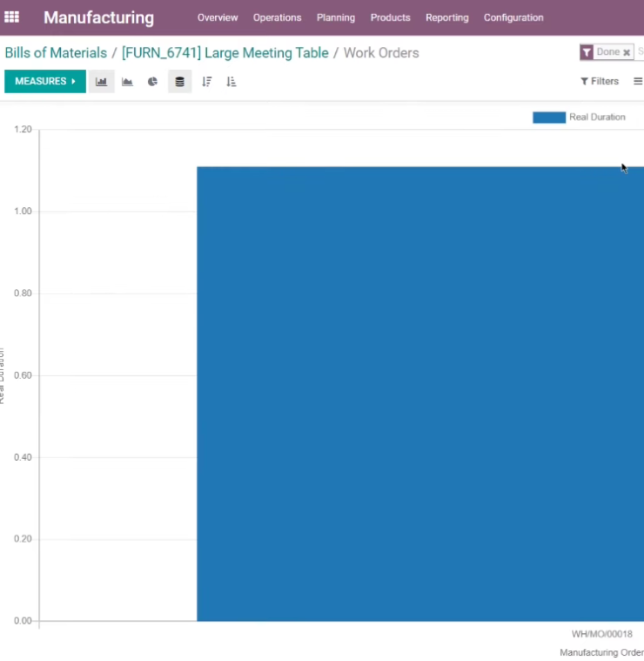644x661 pixels.
Task: Click the funnel icon in Done facet
Action: pos(587,52)
